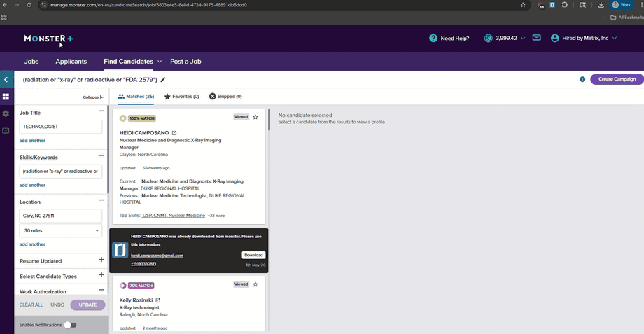Favorite Kelly Rosinski with the star icon
The height and width of the screenshot is (334, 644).
255,284
